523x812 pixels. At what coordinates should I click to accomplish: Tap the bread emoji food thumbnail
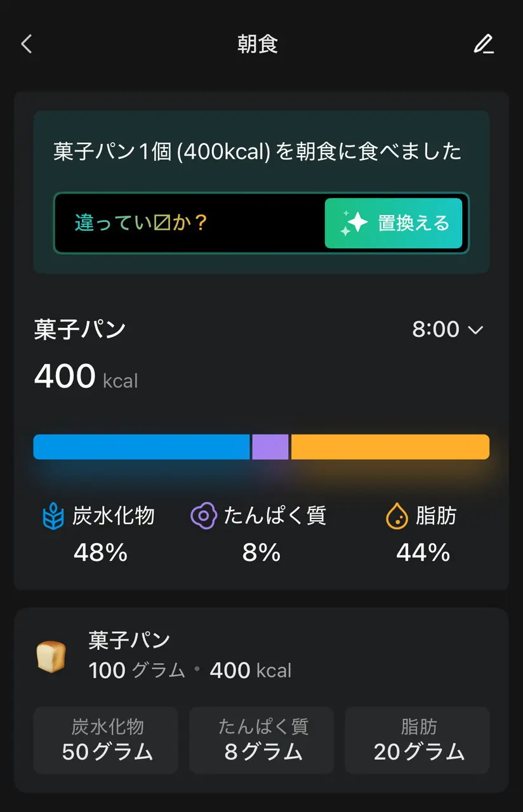pos(51,656)
